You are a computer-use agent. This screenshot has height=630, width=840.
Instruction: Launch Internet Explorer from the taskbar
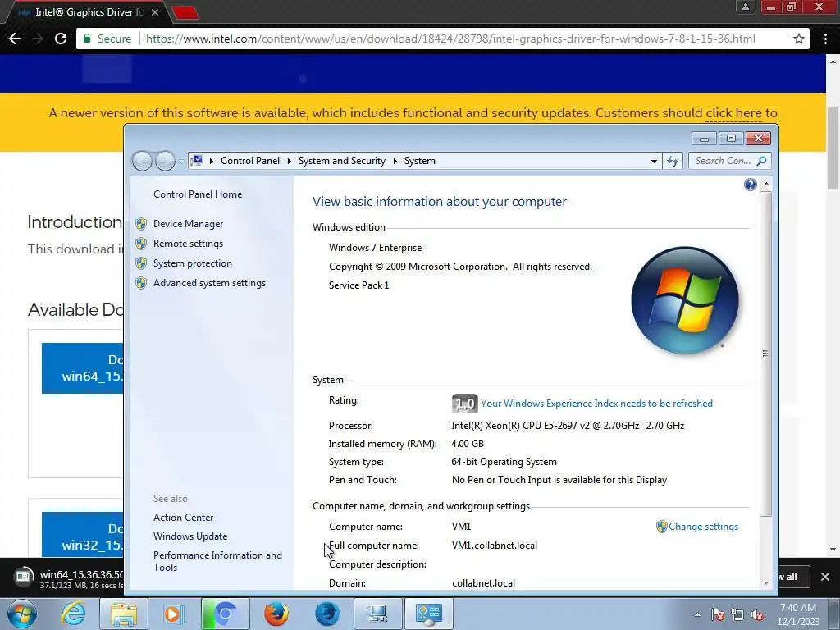tap(73, 614)
